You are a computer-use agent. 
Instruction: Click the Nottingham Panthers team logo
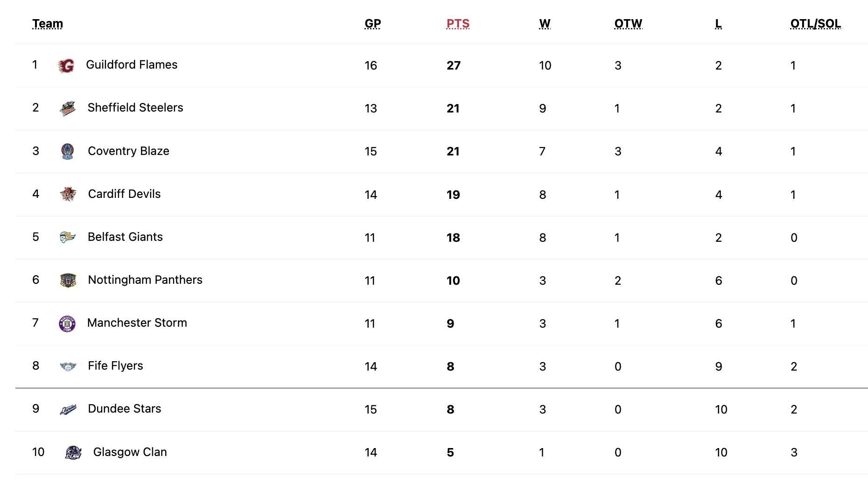(68, 280)
